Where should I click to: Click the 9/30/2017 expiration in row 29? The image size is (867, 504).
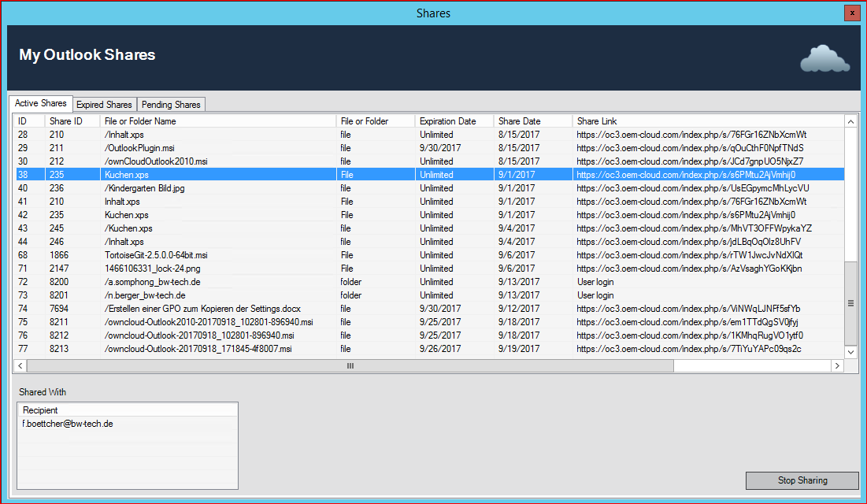[440, 148]
